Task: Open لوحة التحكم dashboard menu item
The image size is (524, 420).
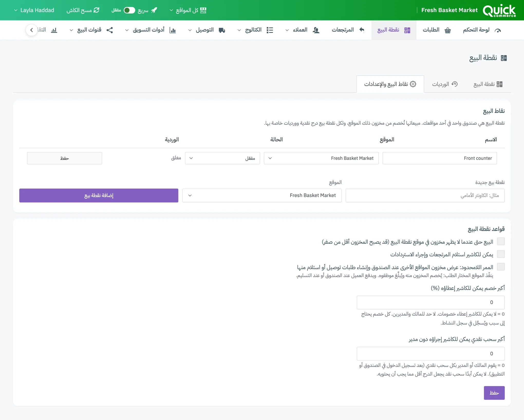Action: click(x=482, y=30)
